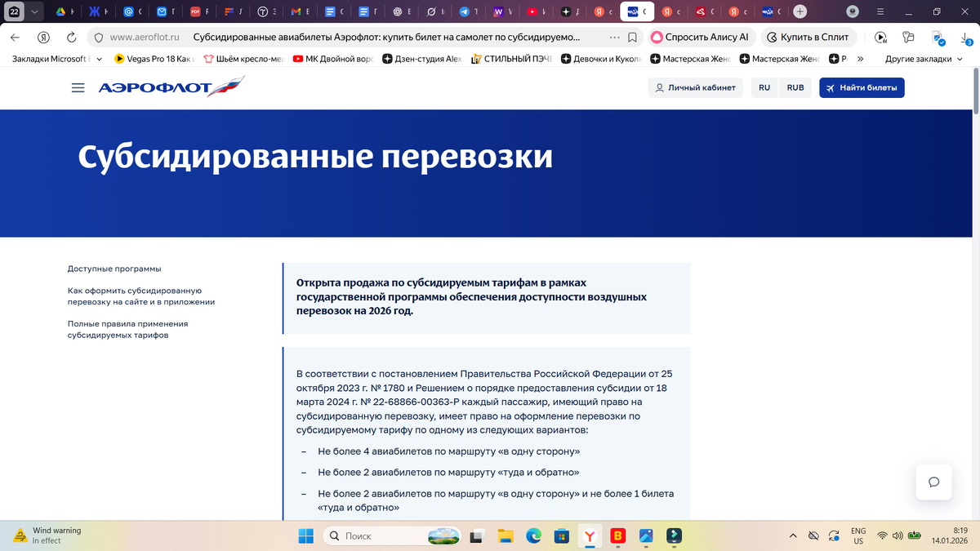Open the three-dot page actions menu
The width and height of the screenshot is (980, 551).
614,38
